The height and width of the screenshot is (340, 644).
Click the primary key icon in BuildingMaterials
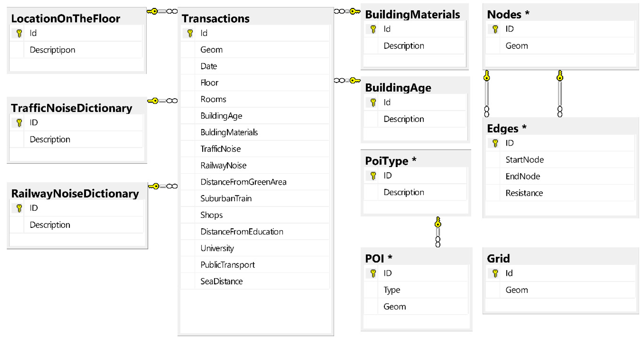(373, 29)
